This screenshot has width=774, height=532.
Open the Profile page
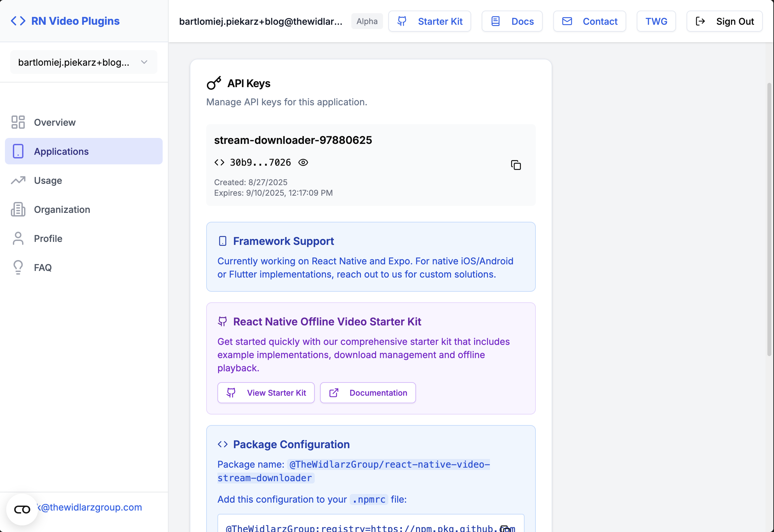tap(83, 238)
